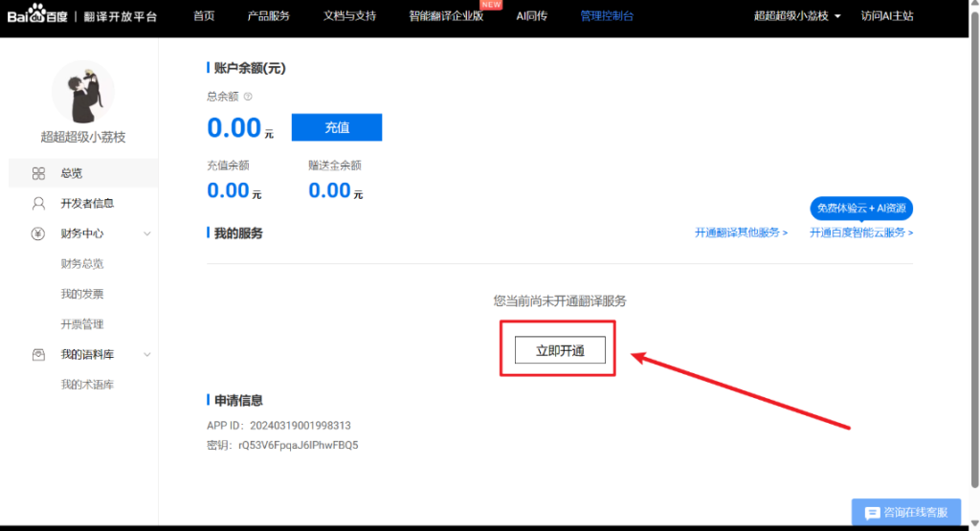Click the scrollbar down arrow
The height and width of the screenshot is (531, 980).
click(x=974, y=523)
